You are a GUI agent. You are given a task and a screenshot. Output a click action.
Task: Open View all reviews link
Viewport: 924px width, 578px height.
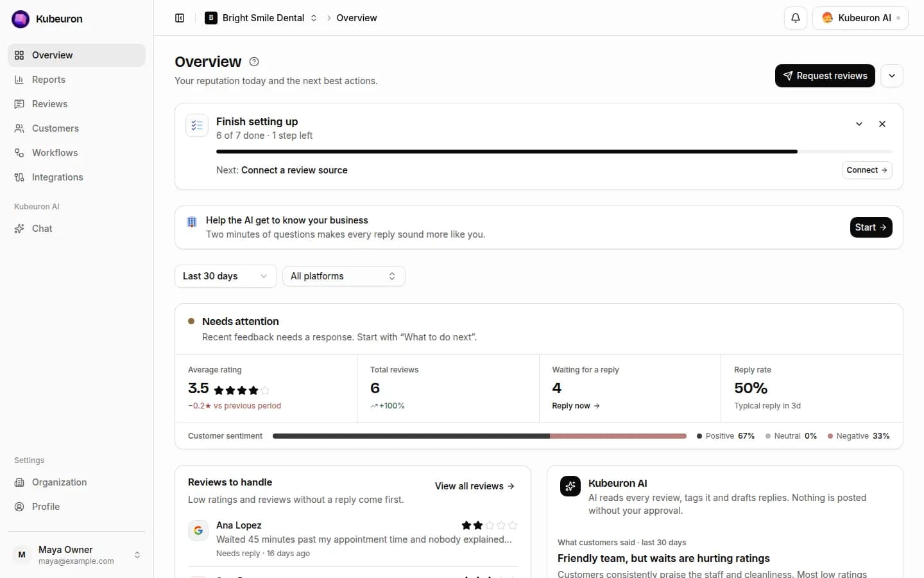click(x=475, y=486)
